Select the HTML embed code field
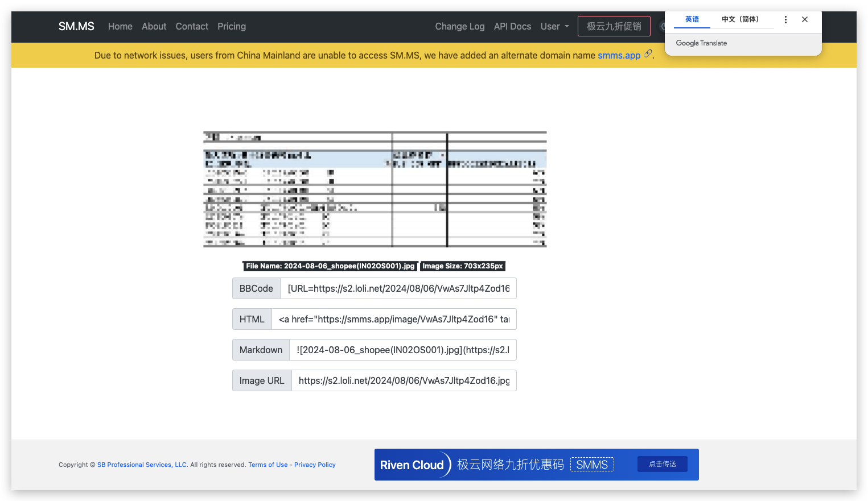This screenshot has width=868, height=501. tap(393, 319)
